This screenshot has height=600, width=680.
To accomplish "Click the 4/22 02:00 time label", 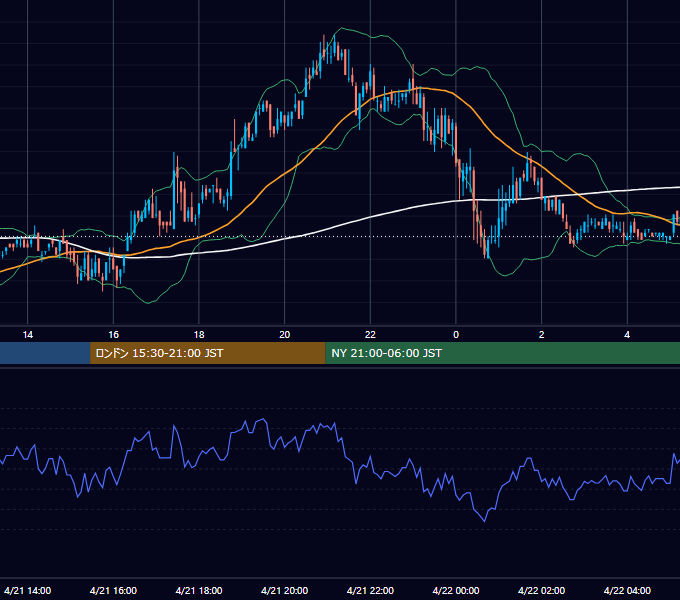I will pyautogui.click(x=541, y=590).
